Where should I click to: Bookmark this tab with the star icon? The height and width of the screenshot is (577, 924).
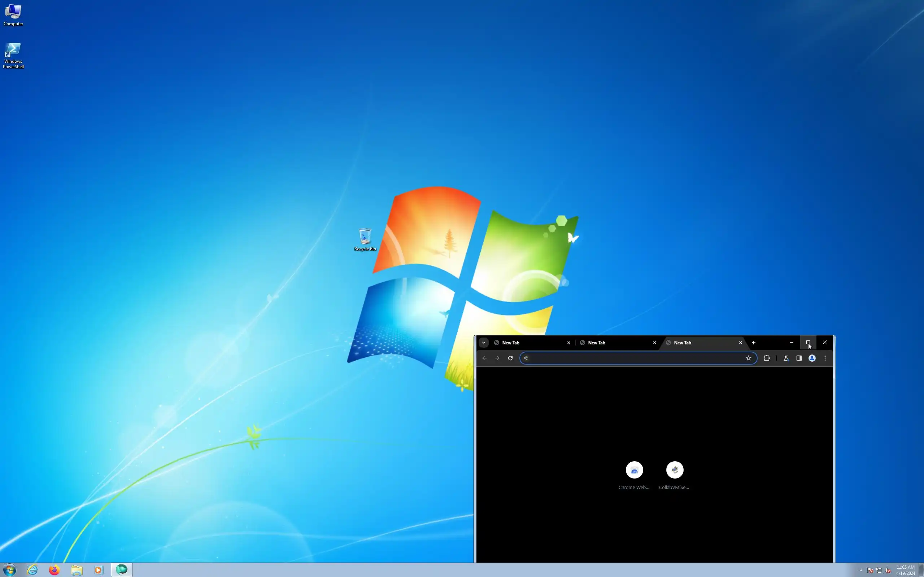pos(748,358)
